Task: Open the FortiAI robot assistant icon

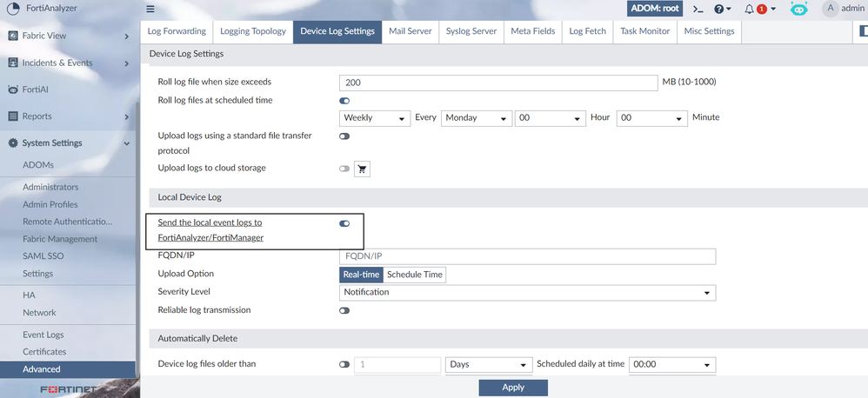Action: pyautogui.click(x=798, y=9)
